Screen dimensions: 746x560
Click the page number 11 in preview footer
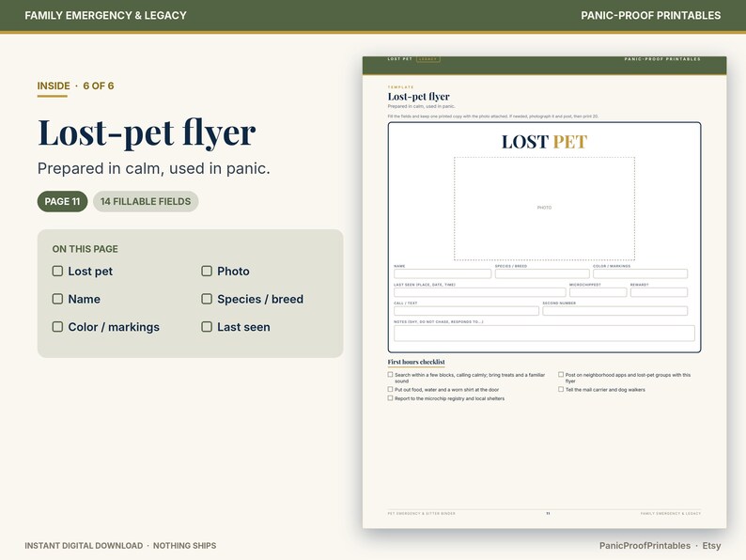tap(548, 513)
